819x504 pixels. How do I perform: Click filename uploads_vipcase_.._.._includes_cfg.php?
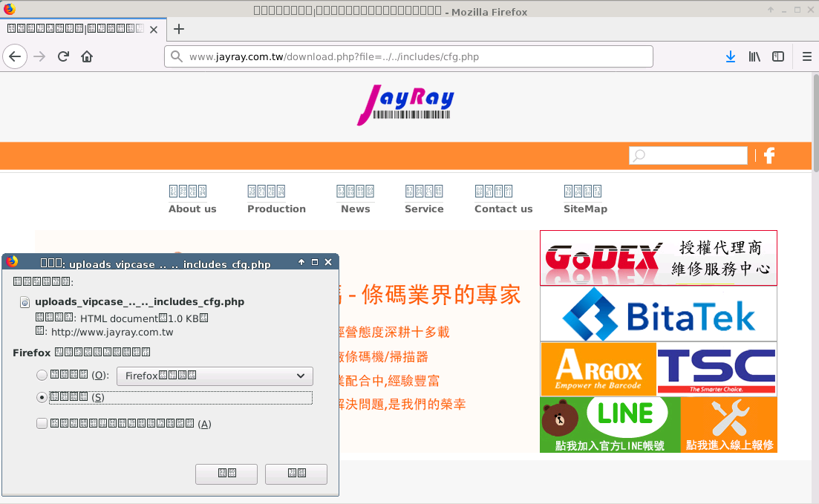pyautogui.click(x=140, y=302)
